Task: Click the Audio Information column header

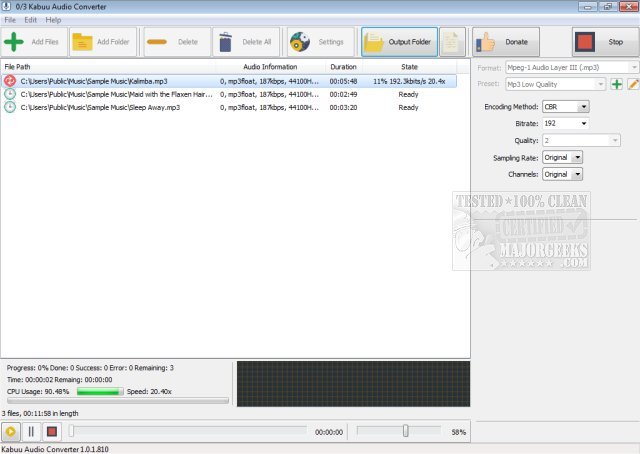Action: coord(270,67)
